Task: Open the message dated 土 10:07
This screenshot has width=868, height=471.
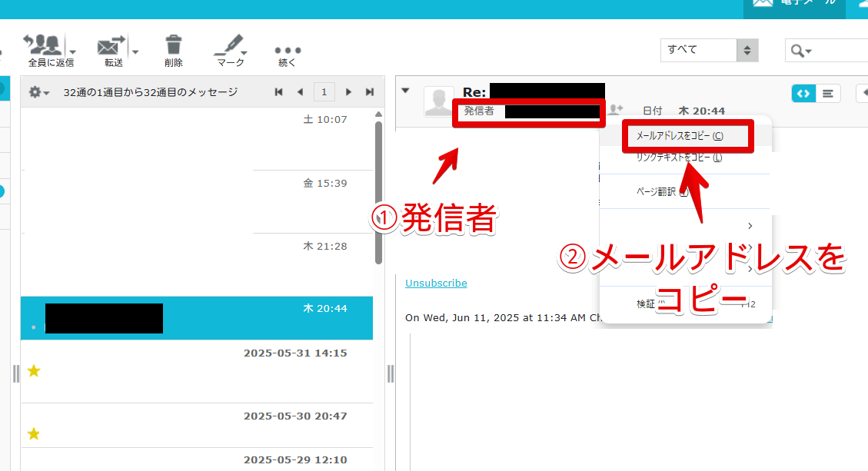Action: pos(197,138)
